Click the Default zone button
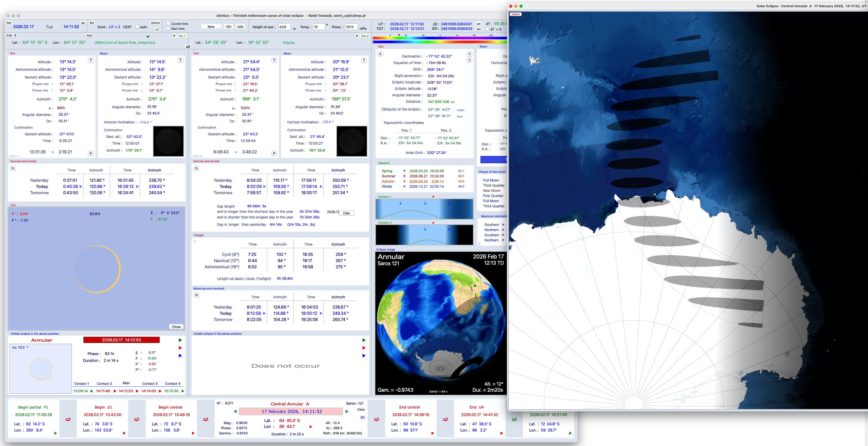 (155, 23)
